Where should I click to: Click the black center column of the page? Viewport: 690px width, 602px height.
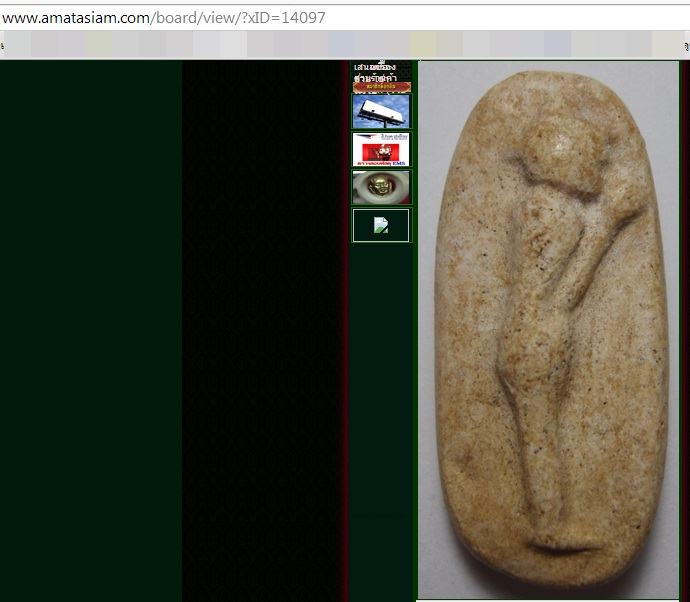pos(262,330)
